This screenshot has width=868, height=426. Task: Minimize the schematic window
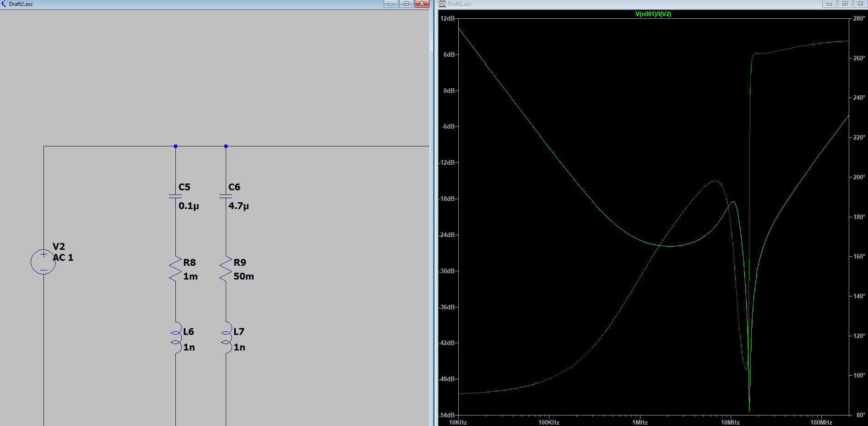391,4
